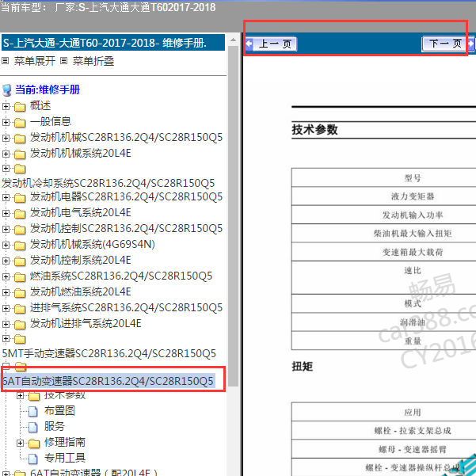Click 液力变矩器 table cell
This screenshot has height=476, width=476.
tap(413, 196)
